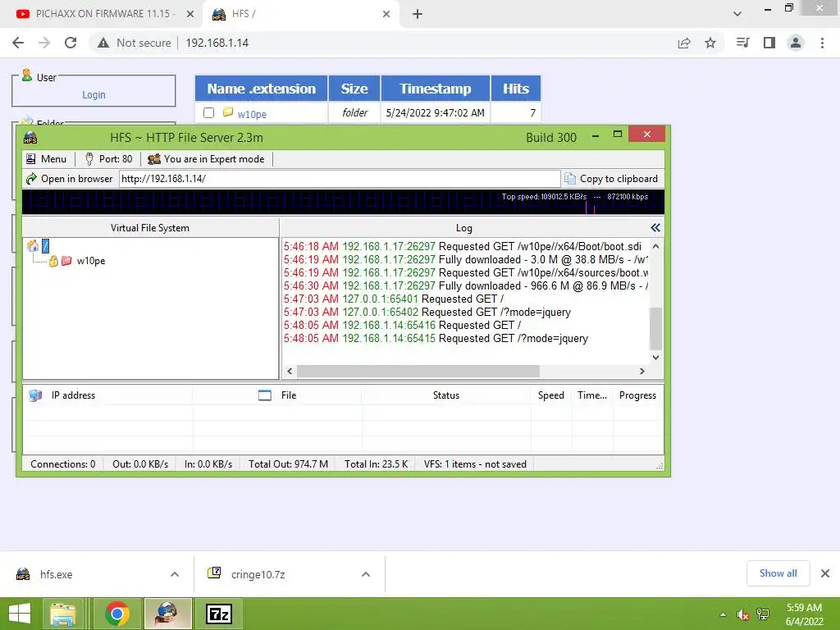Click the Log horizontal scroll right arrow
Viewport: 840px width, 630px height.
[641, 372]
